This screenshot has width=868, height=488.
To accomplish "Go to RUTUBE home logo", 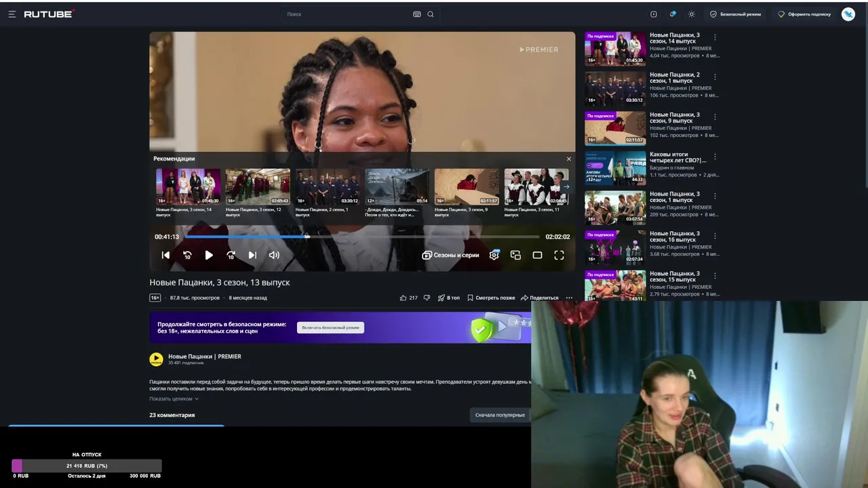I will click(49, 14).
